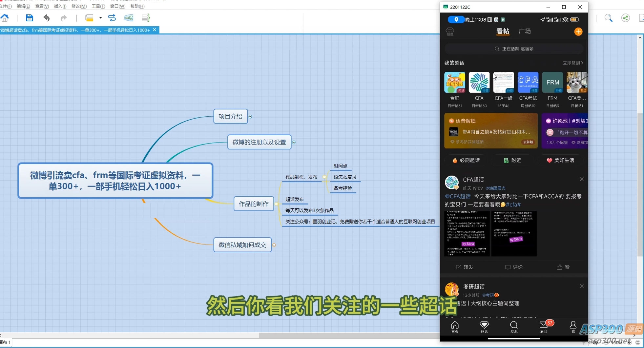Select the 备考经验 subtopic
Viewport: 644px width, 348px height.
[x=343, y=188]
